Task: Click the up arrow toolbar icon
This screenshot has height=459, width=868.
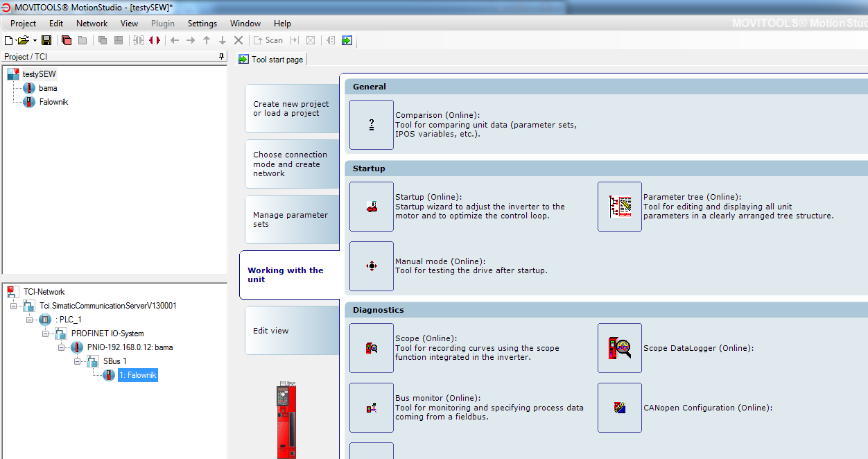Action: point(207,40)
